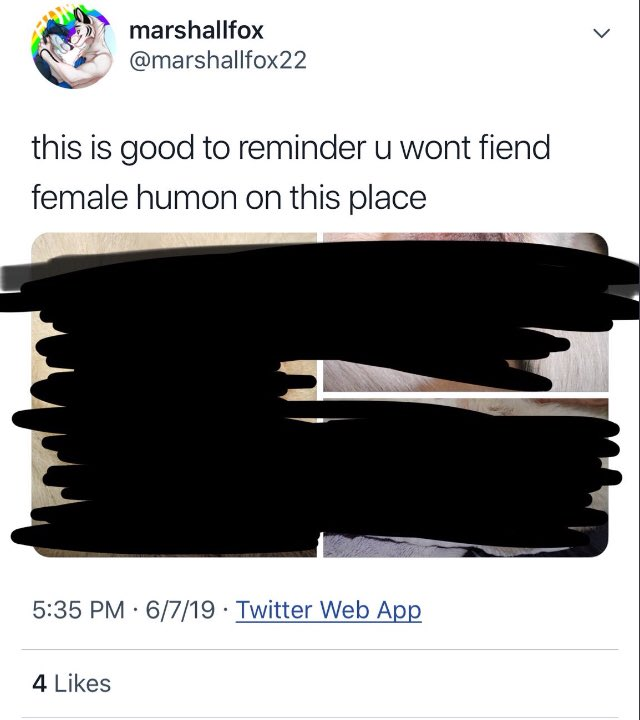
Task: Select the tweet line starting "female humon"
Action: [229, 198]
